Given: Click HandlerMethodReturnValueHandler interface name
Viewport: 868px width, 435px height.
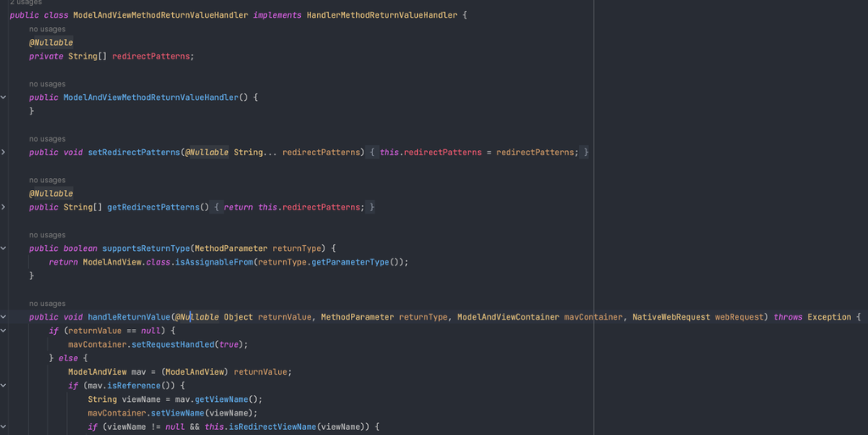Looking at the screenshot, I should pyautogui.click(x=382, y=15).
